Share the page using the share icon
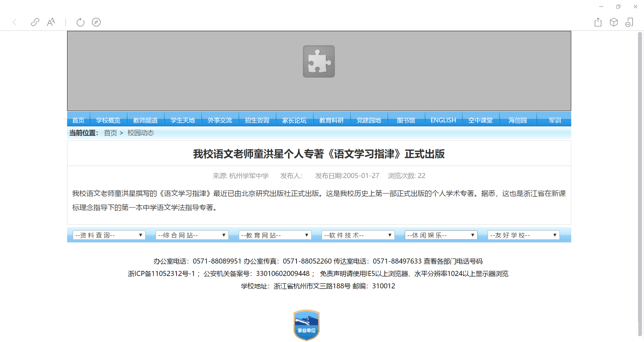Viewport: 644px width, 342px height. 598,22
